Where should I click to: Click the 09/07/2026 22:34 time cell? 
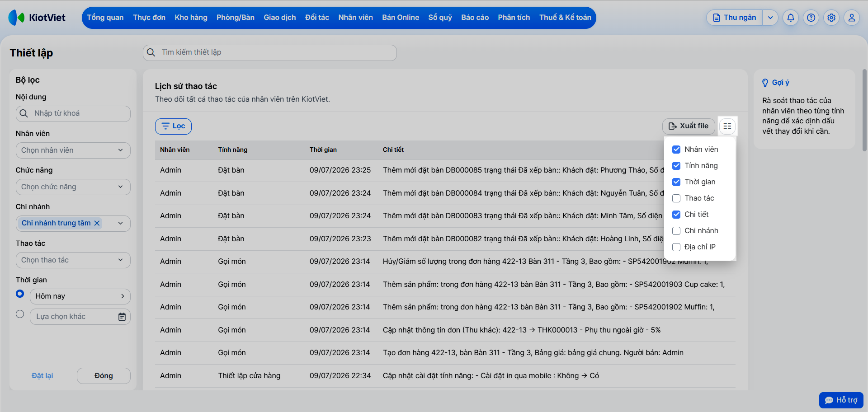click(x=340, y=376)
